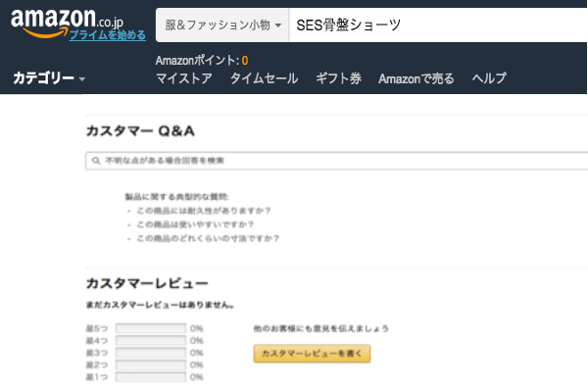Click the 0% value beside 星4つ

tap(197, 341)
